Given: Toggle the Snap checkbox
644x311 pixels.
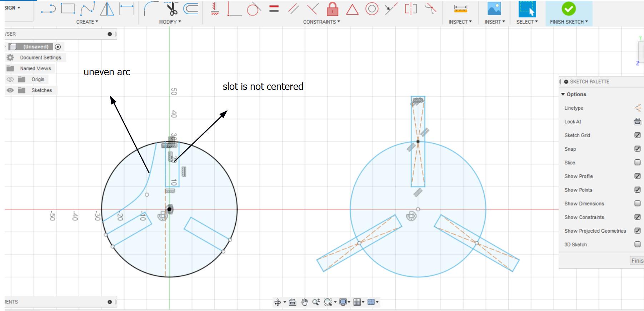Looking at the screenshot, I should pyautogui.click(x=637, y=149).
